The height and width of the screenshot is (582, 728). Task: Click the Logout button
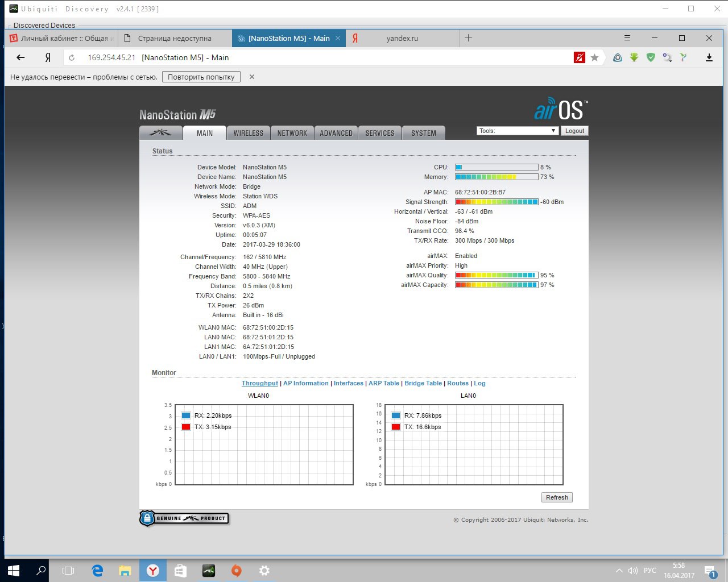pos(574,131)
